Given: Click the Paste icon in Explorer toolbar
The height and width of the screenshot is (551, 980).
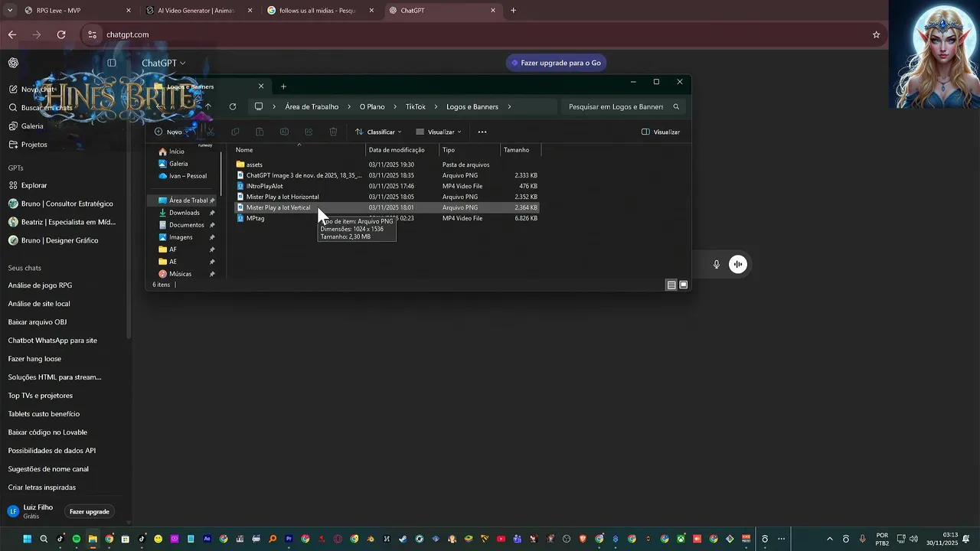Looking at the screenshot, I should (260, 132).
